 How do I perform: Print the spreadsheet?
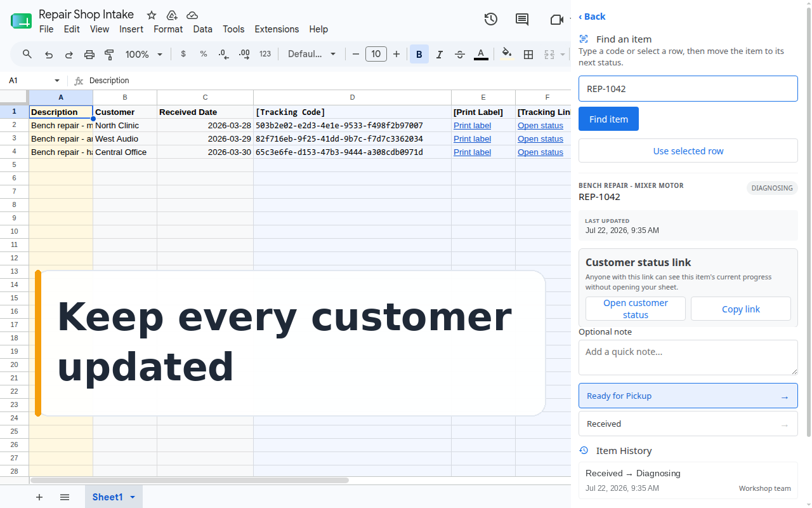coord(89,55)
